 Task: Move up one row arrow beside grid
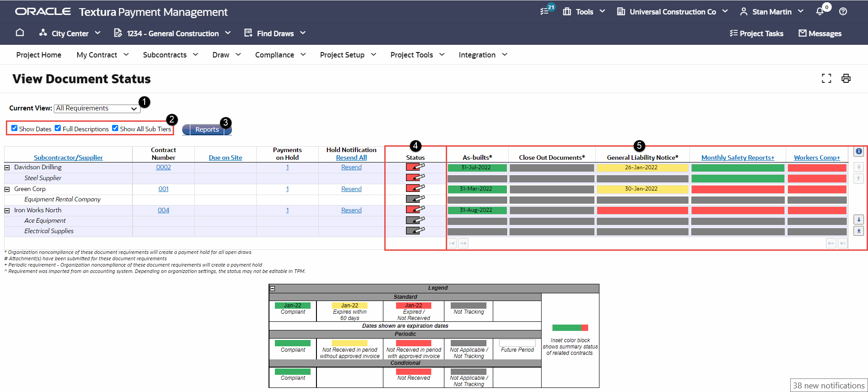pos(859,178)
